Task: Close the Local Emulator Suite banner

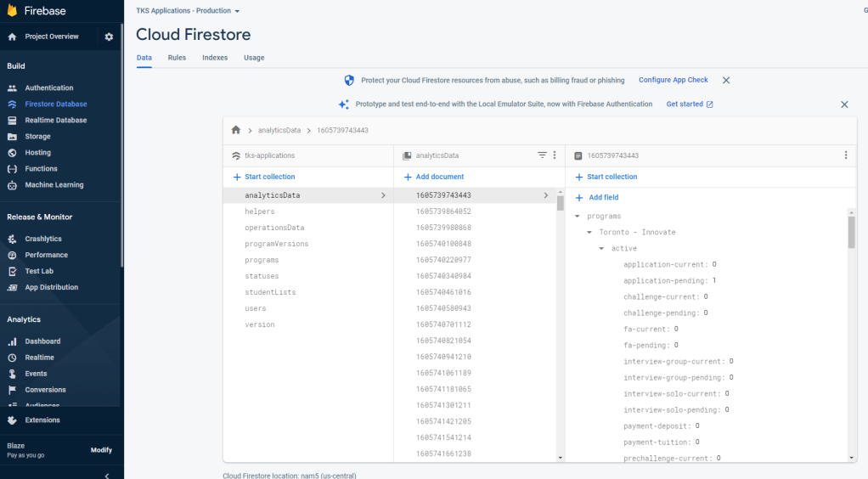Action: click(x=844, y=104)
